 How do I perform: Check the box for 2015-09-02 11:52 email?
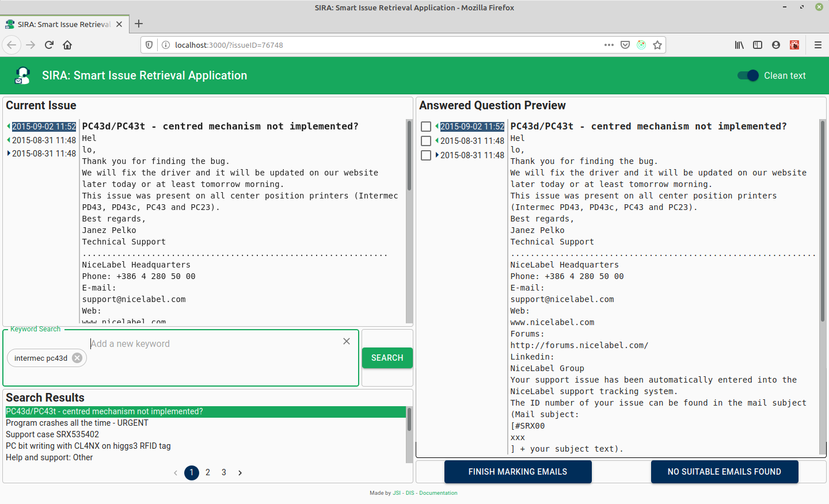[x=426, y=127]
